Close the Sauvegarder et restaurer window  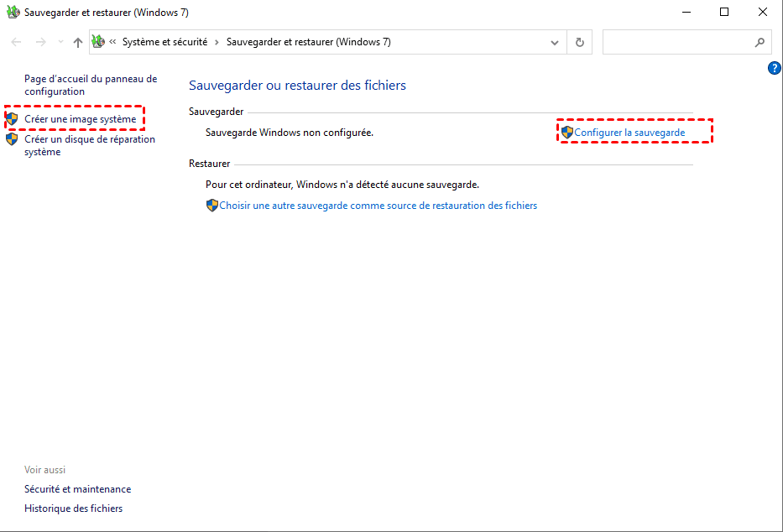tap(763, 12)
